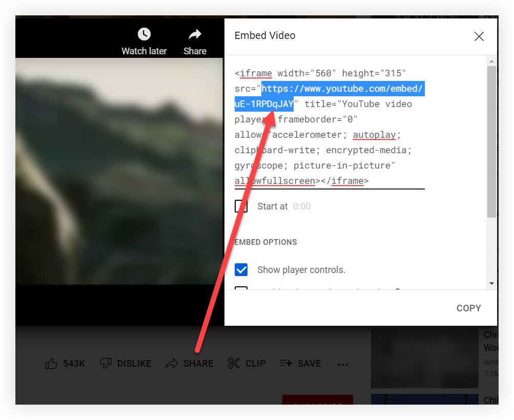514x420 pixels.
Task: Click the 'Watch later' label
Action: coord(144,51)
